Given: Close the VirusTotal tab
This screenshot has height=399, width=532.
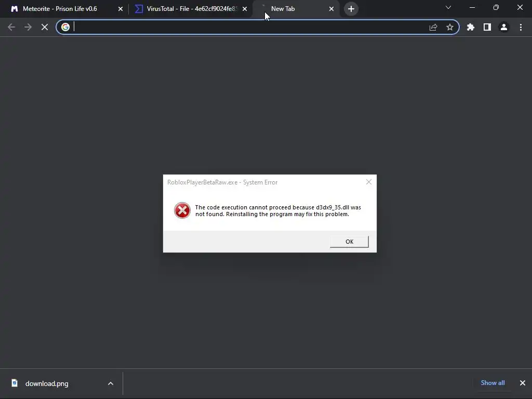Looking at the screenshot, I should click(x=245, y=9).
